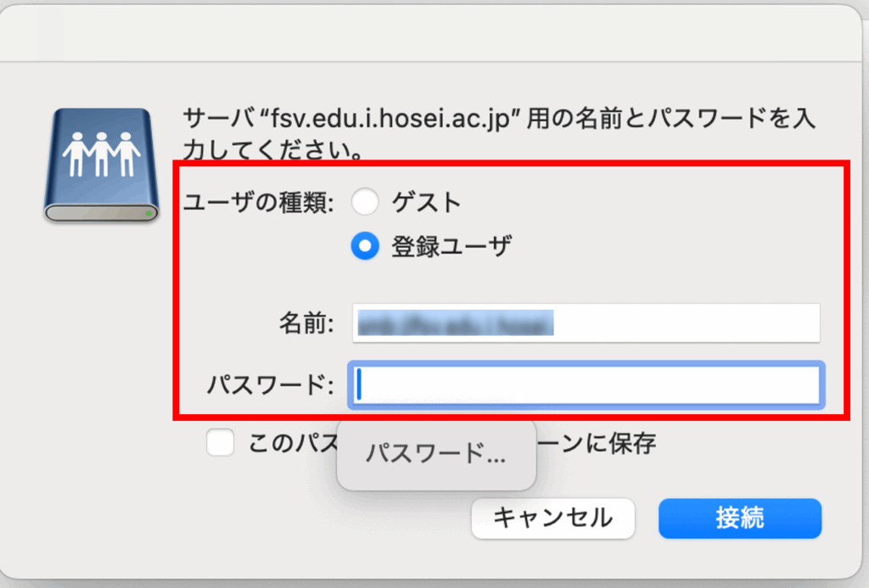Screen dimensions: 869x588
Task: Enable the save password to keychain checkbox
Action: coord(221,442)
